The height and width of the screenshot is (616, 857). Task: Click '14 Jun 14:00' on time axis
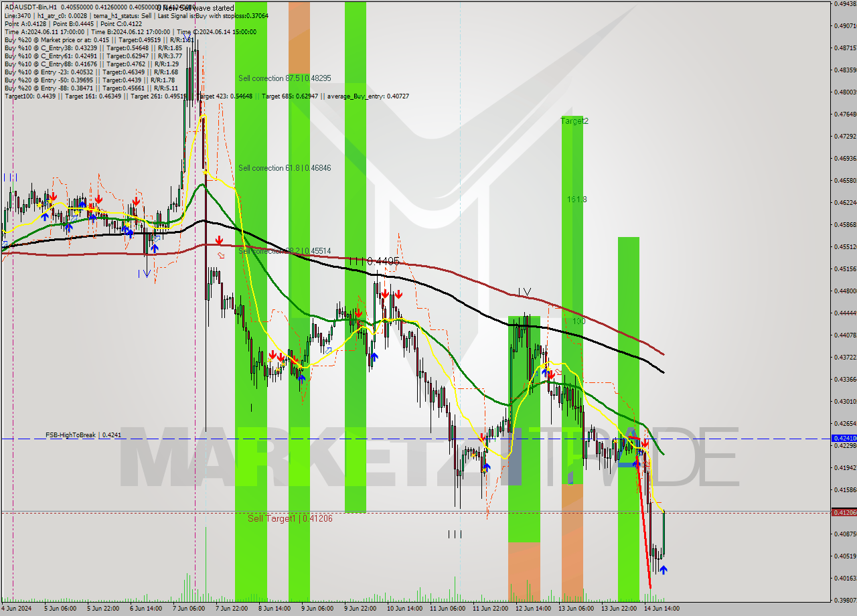(x=661, y=609)
